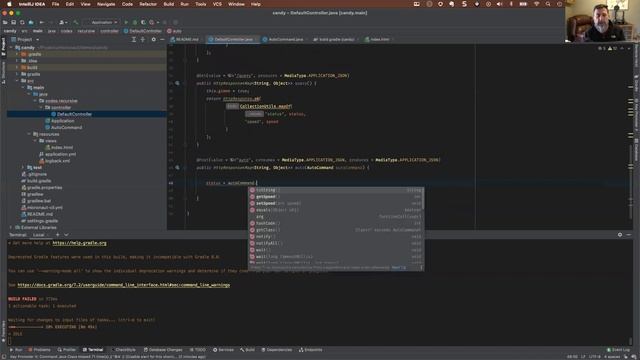Image resolution: width=640 pixels, height=360 pixels.
Task: Select application.yml in project tree
Action: coord(60,154)
